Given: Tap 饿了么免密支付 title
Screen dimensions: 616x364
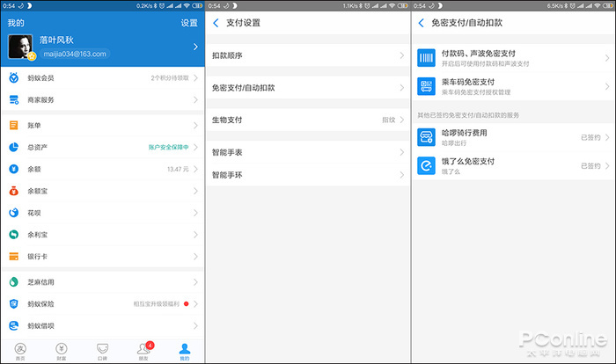Looking at the screenshot, I should pos(468,161).
